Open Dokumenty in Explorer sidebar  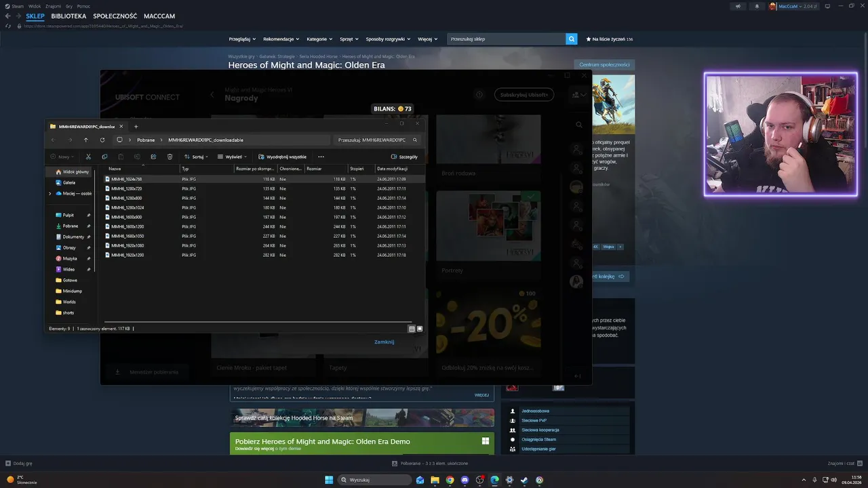coord(73,237)
